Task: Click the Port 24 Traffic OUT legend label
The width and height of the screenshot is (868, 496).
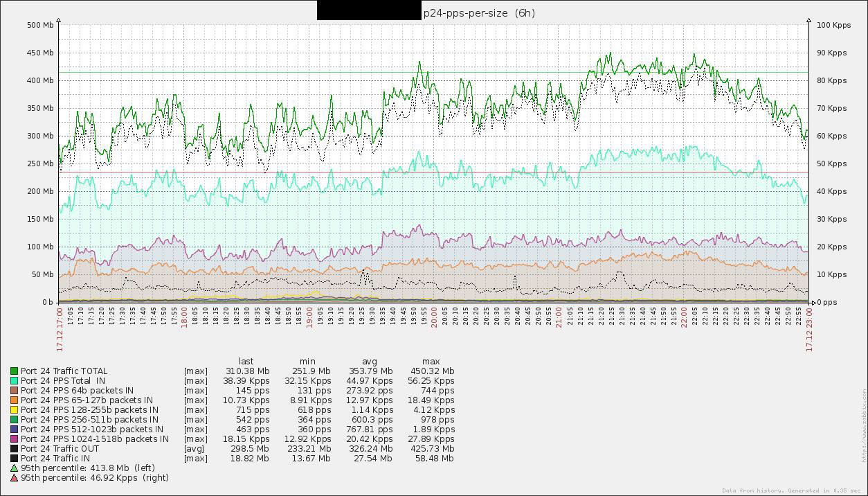Action: pos(60,449)
